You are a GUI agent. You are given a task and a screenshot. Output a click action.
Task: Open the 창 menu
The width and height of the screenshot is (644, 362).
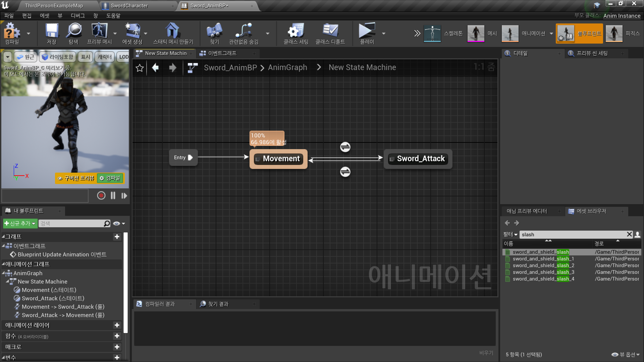96,15
